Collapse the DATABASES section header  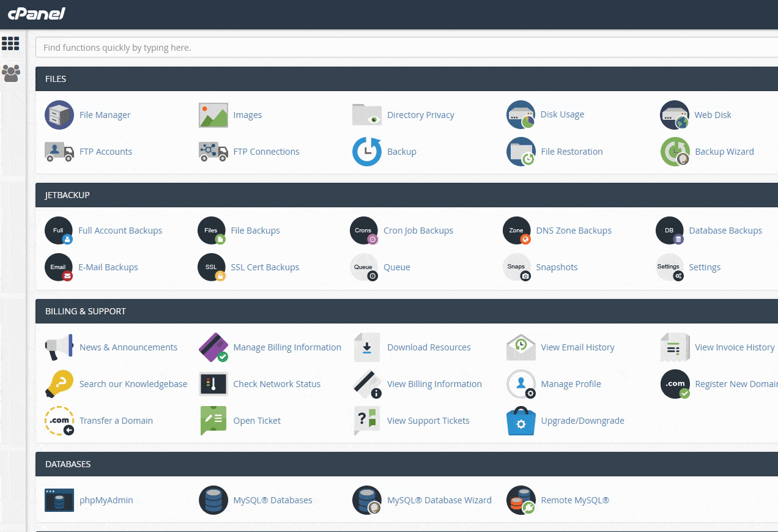coord(407,464)
